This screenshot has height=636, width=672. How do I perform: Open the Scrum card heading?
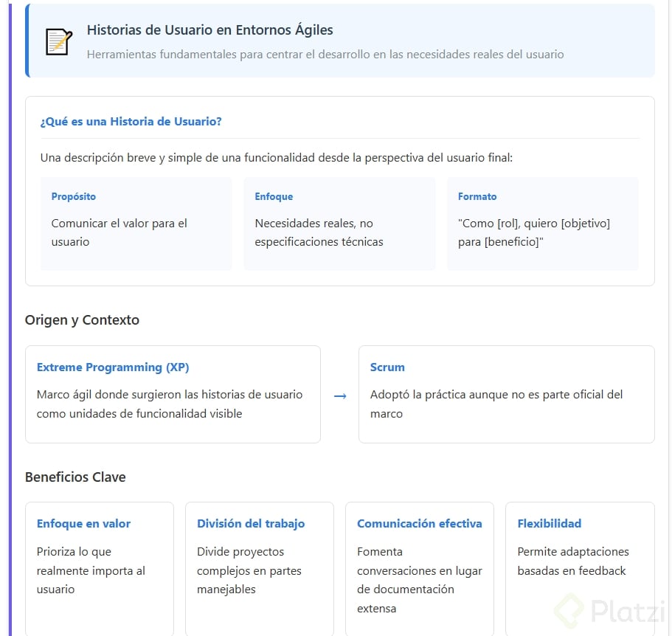tap(387, 367)
